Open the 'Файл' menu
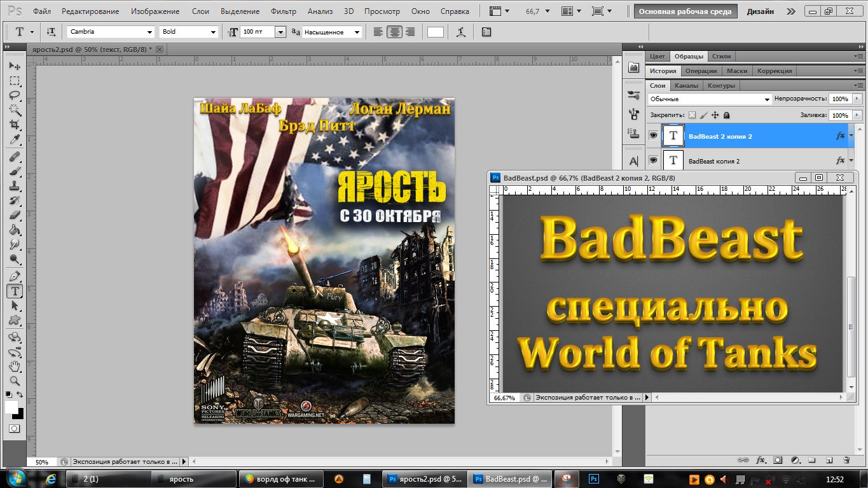The width and height of the screenshot is (868, 488). click(41, 11)
